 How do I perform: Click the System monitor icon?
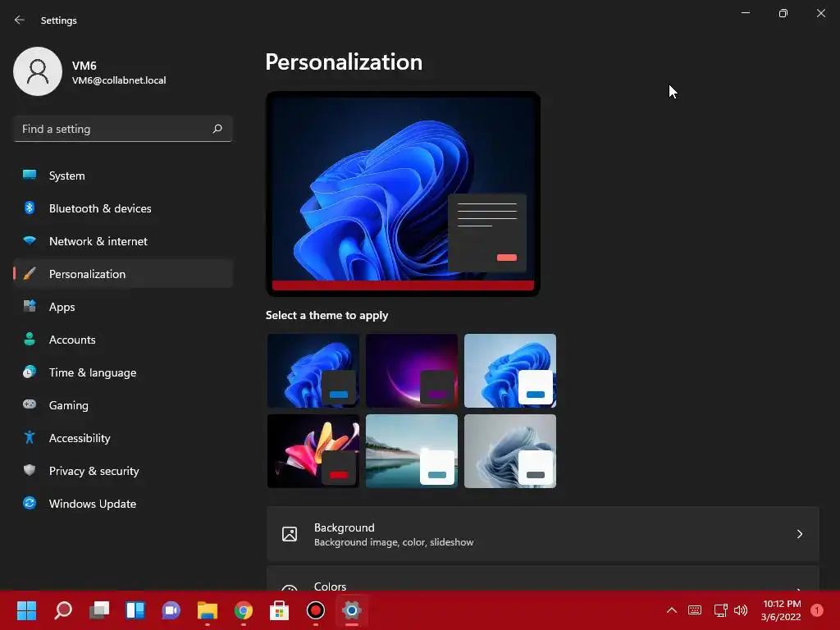point(30,176)
